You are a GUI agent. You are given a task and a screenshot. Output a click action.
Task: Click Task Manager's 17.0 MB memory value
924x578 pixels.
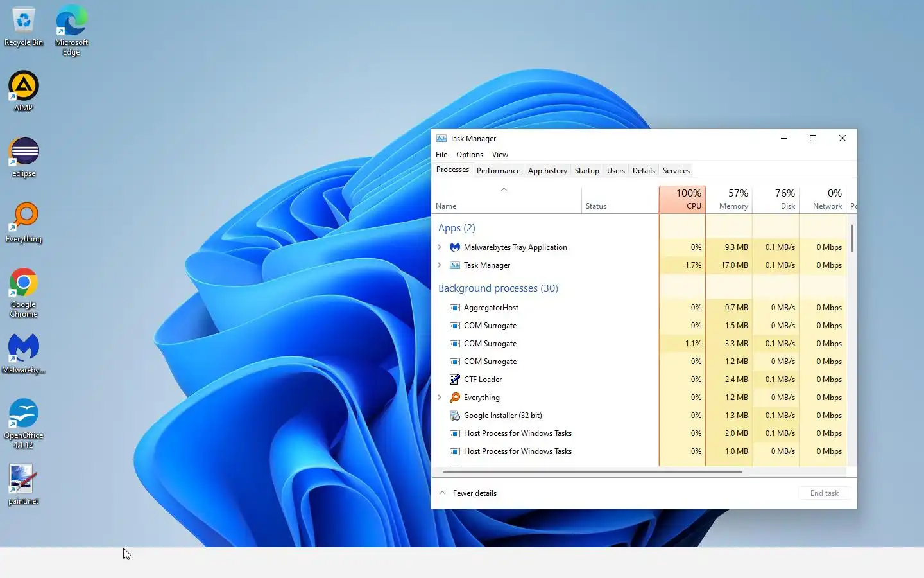click(735, 265)
